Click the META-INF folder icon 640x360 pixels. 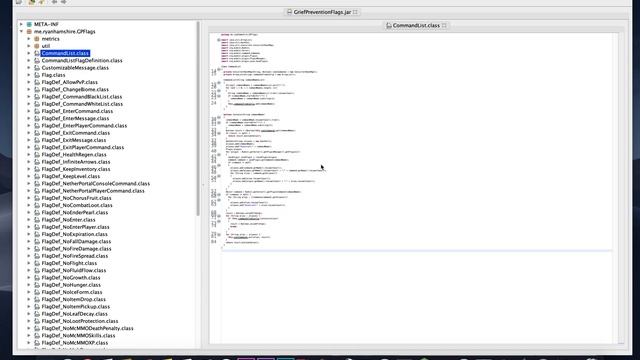(x=29, y=24)
